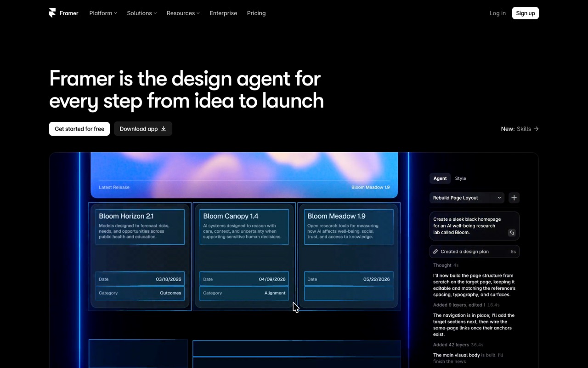Switch to the Agent tab
Image resolution: width=588 pixels, height=368 pixels.
[440, 178]
